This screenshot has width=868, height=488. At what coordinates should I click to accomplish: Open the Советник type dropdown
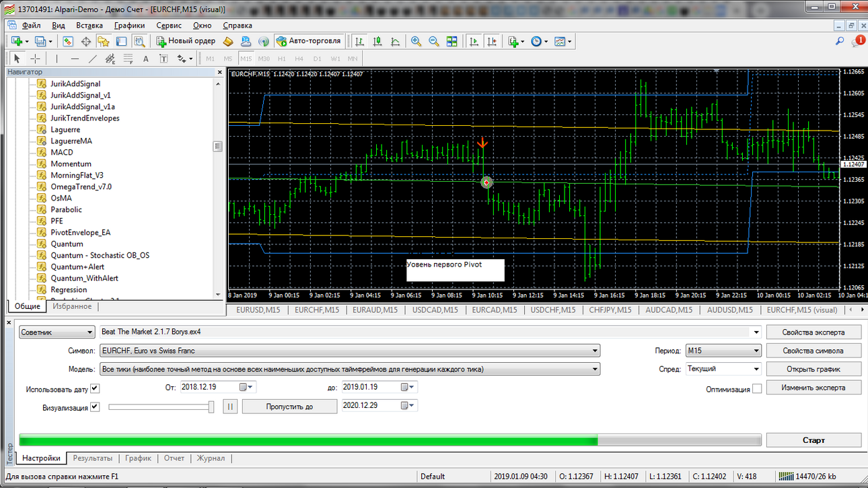pos(57,332)
